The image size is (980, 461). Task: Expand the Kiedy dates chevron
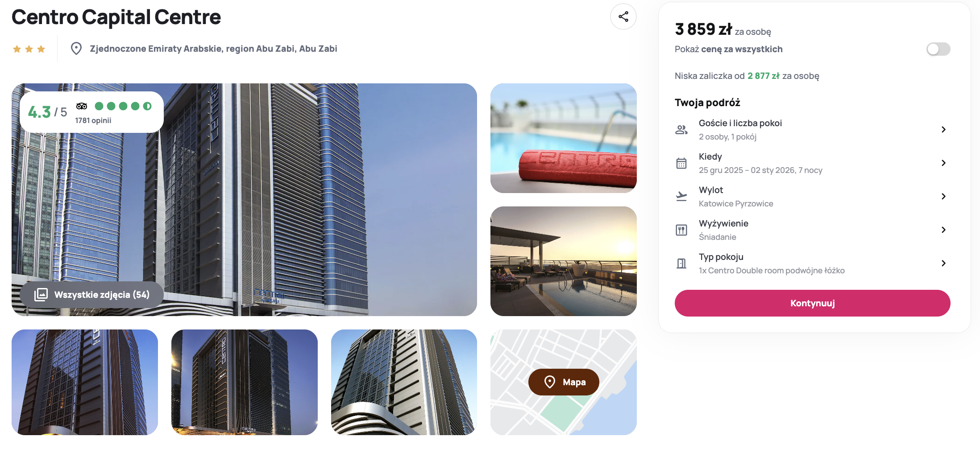[x=943, y=163]
